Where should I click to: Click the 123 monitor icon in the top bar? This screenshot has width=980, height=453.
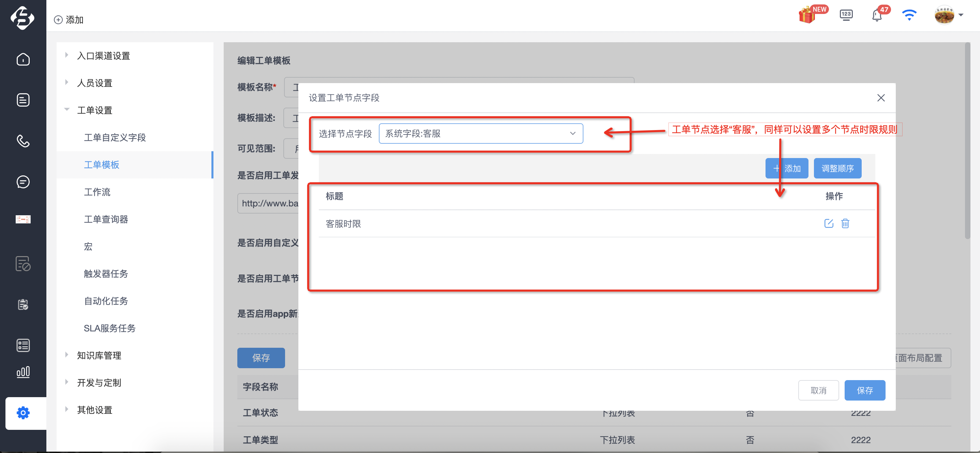846,15
